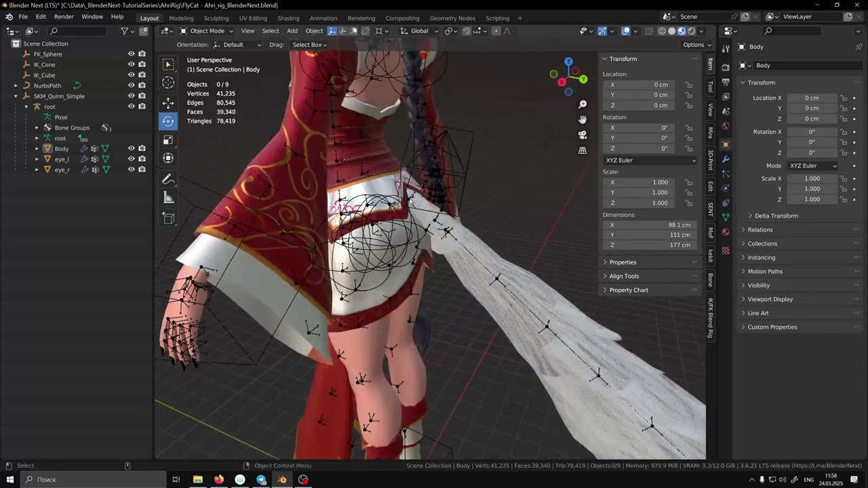Open XYZ Euler dropdown in sidebar
The width and height of the screenshot is (868, 488).
pyautogui.click(x=650, y=161)
